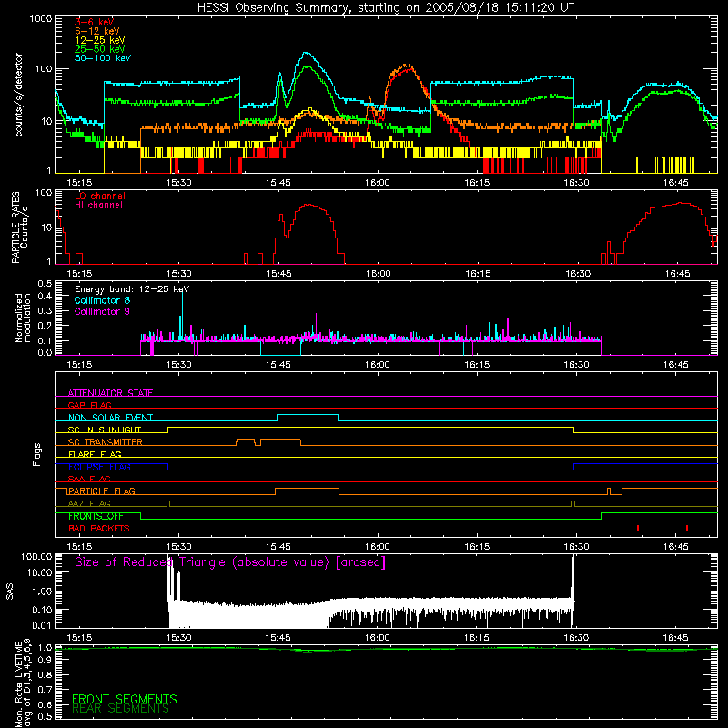Click the SC TRANSMITTER first raised step
This screenshot has width=728, height=728.
pos(246,440)
